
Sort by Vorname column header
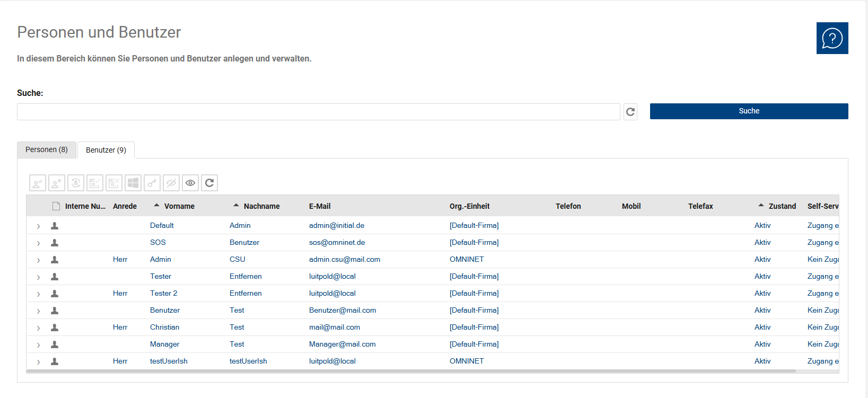click(x=179, y=206)
